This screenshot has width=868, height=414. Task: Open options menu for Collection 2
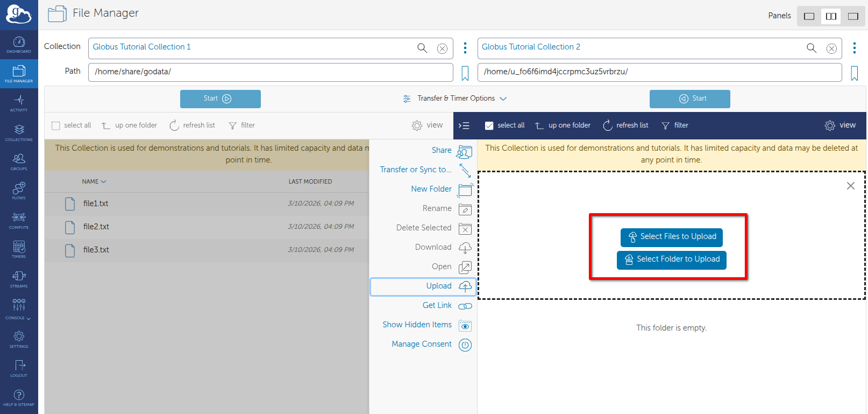(x=855, y=47)
